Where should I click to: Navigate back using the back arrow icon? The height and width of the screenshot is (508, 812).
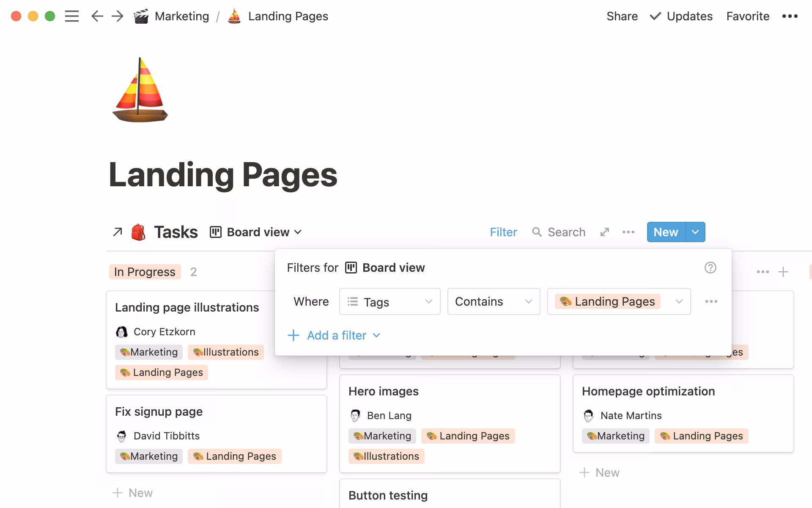pos(97,16)
